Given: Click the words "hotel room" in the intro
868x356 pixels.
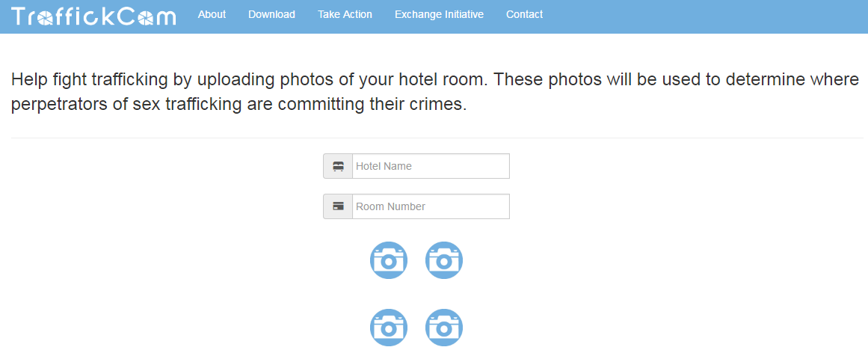Looking at the screenshot, I should pyautogui.click(x=439, y=79).
